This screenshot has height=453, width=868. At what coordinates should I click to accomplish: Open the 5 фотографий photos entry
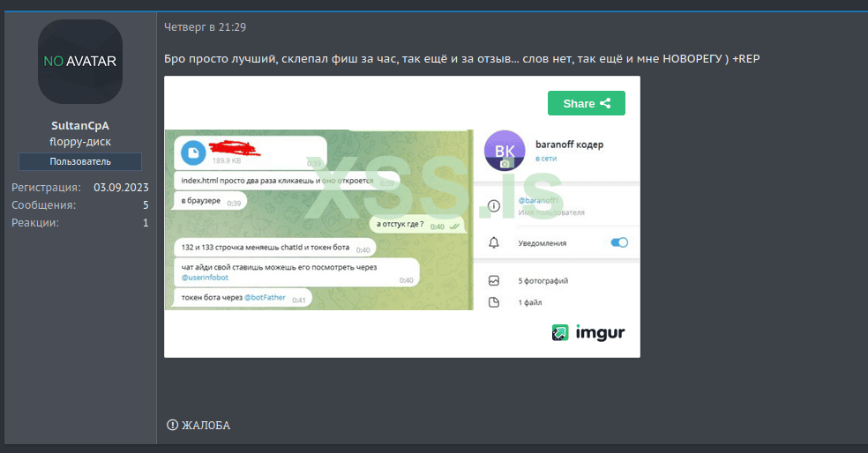tap(543, 281)
